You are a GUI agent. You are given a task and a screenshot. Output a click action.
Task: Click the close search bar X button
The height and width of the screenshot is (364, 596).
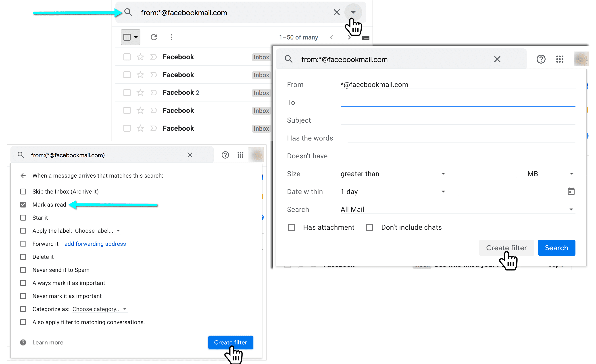point(337,12)
